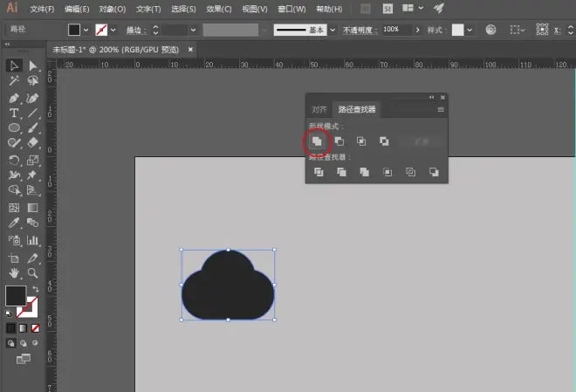This screenshot has width=576, height=392.
Task: Open the 窗口(W) menu
Action: [x=291, y=9]
